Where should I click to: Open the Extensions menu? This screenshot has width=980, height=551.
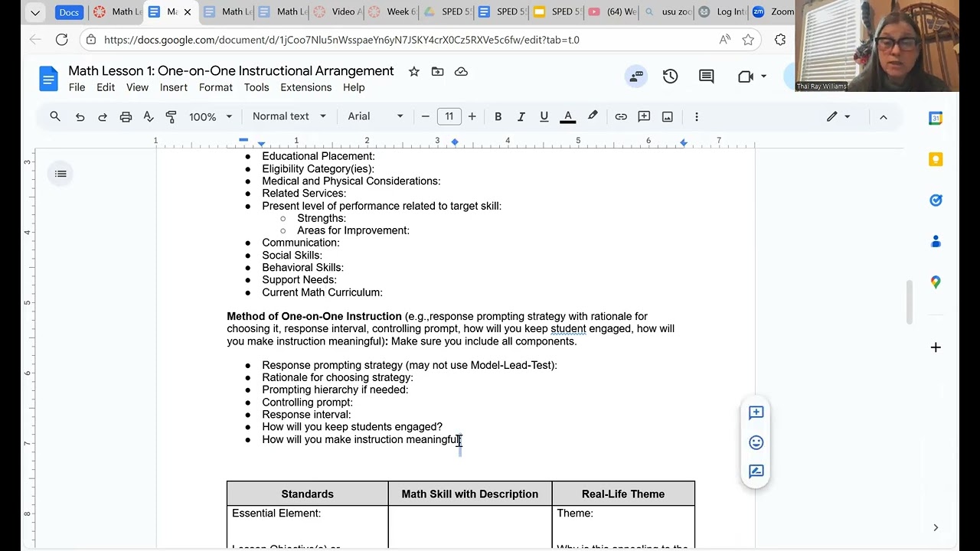[306, 87]
